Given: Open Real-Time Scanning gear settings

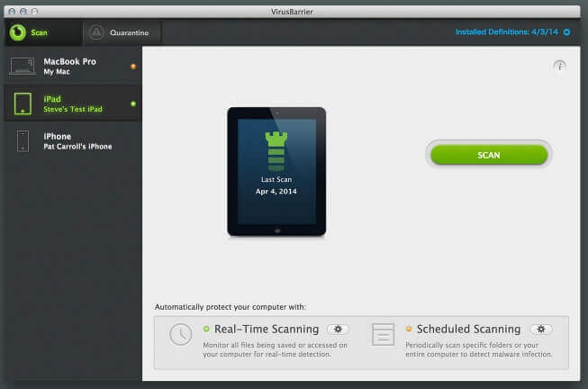Looking at the screenshot, I should (x=338, y=330).
